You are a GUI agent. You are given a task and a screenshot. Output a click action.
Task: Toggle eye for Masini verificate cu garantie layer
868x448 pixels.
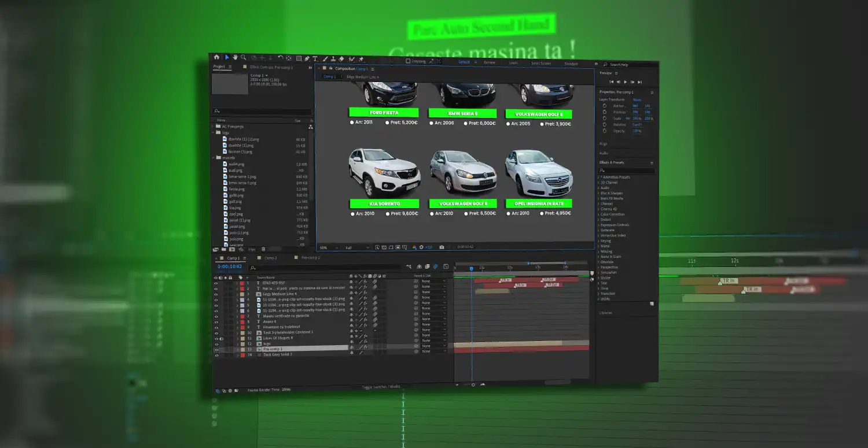(x=216, y=316)
